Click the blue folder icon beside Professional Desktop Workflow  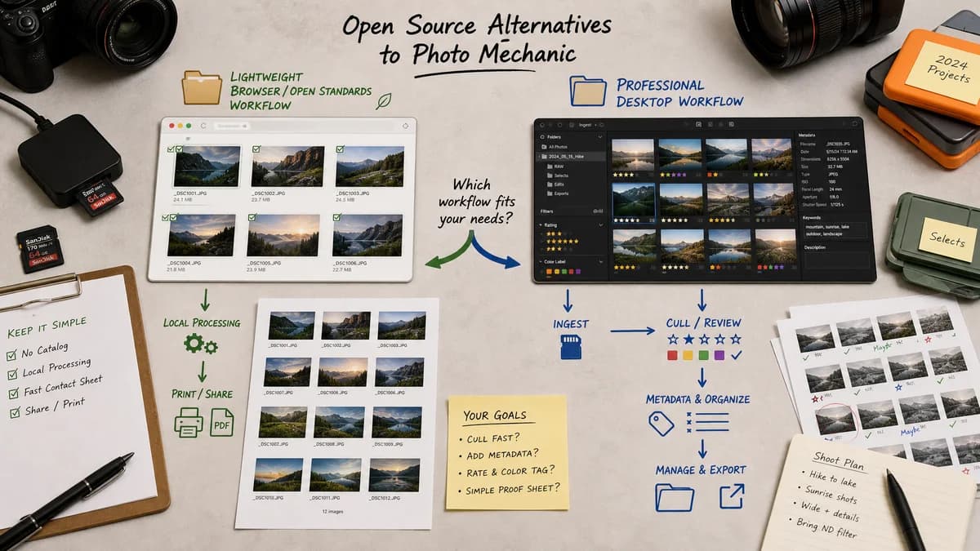pyautogui.click(x=588, y=91)
